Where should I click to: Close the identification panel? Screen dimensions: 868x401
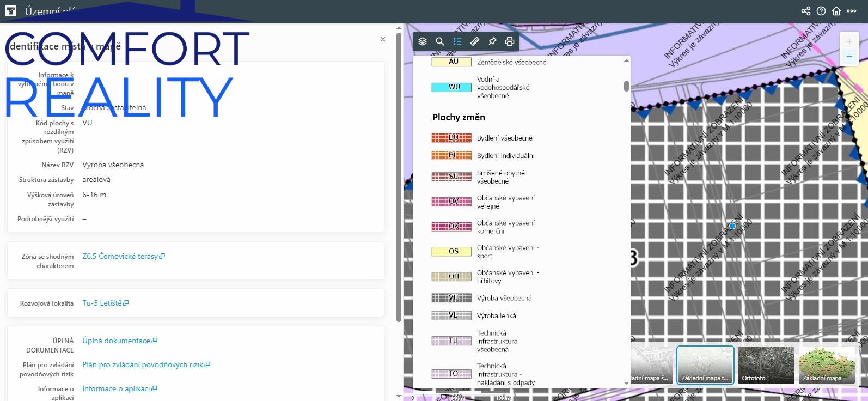click(383, 39)
